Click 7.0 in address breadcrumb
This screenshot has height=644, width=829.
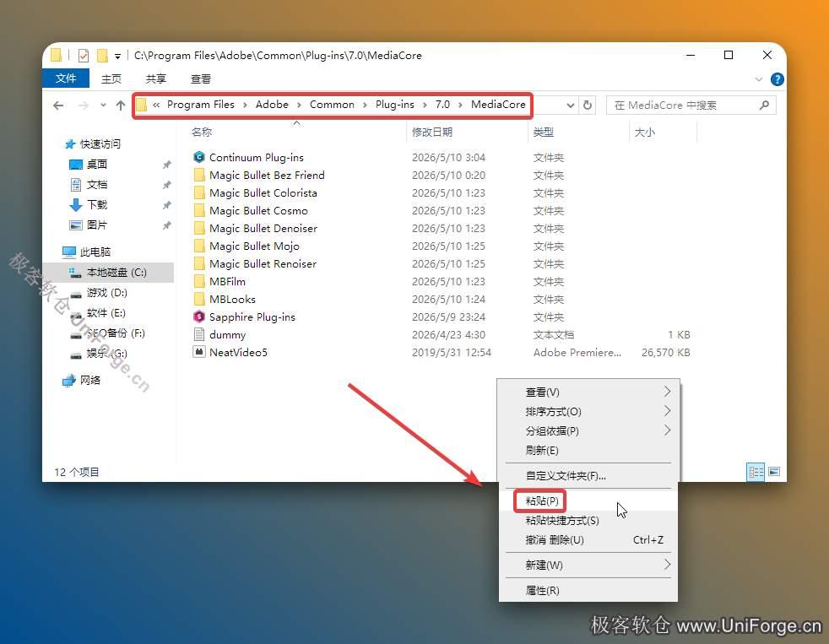tap(442, 105)
